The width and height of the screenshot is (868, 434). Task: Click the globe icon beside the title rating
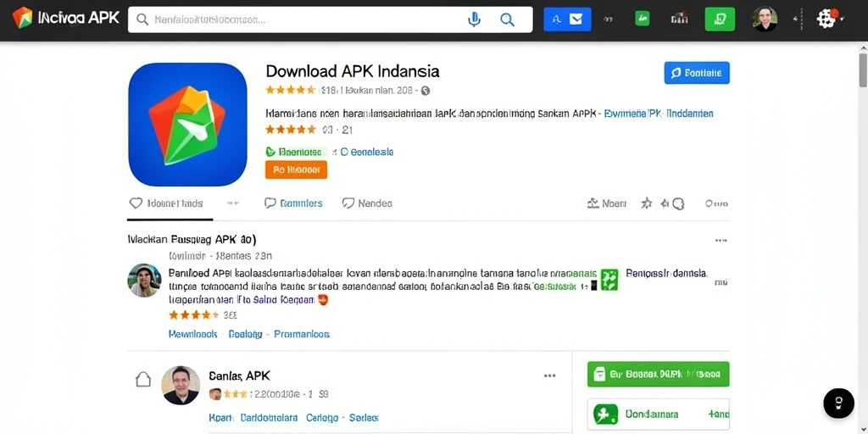click(x=426, y=90)
